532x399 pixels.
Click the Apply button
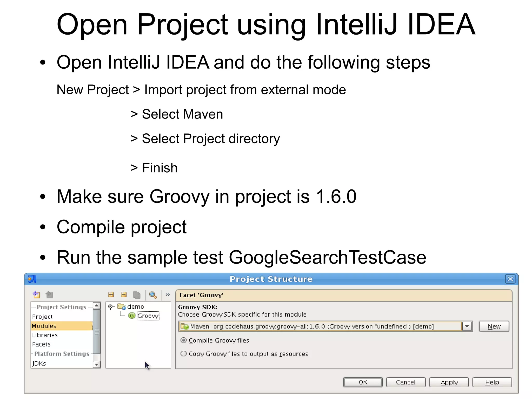click(449, 382)
